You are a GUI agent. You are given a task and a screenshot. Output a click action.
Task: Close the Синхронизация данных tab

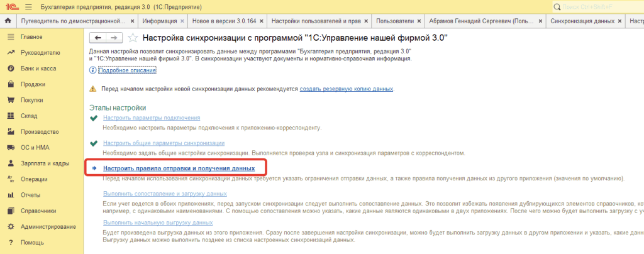619,21
